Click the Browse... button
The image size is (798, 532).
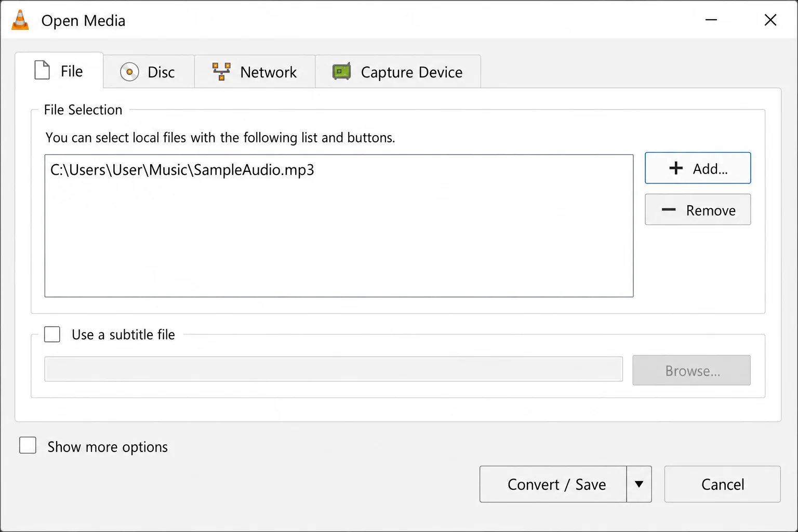click(x=691, y=370)
